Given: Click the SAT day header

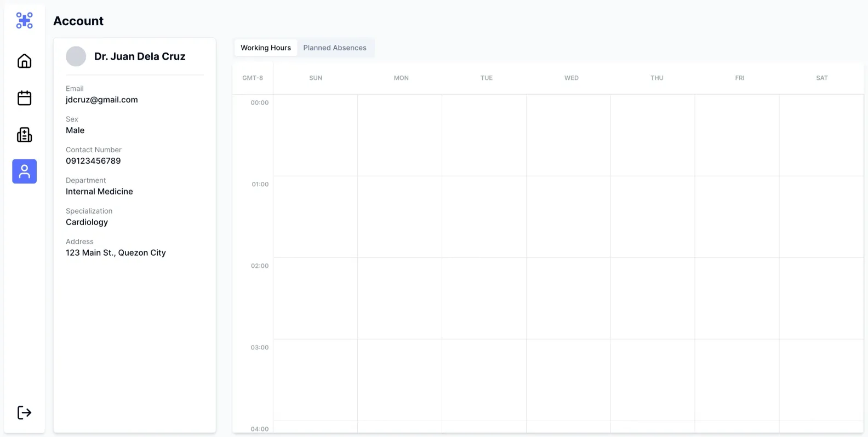Looking at the screenshot, I should tap(822, 78).
